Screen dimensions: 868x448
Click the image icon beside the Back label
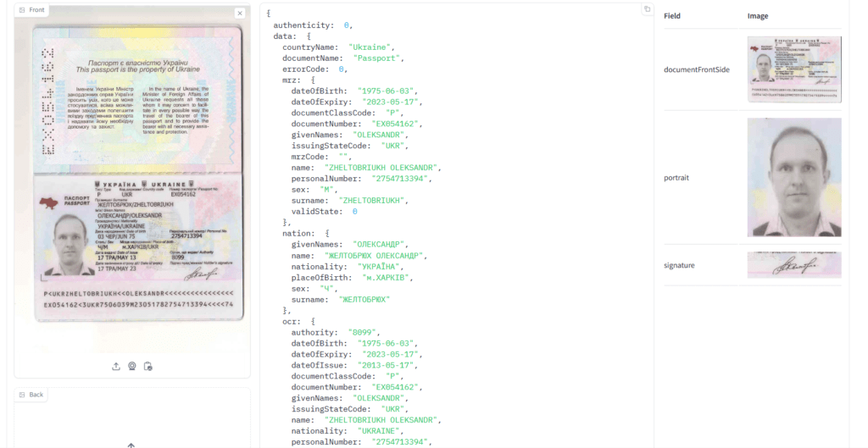click(x=22, y=395)
